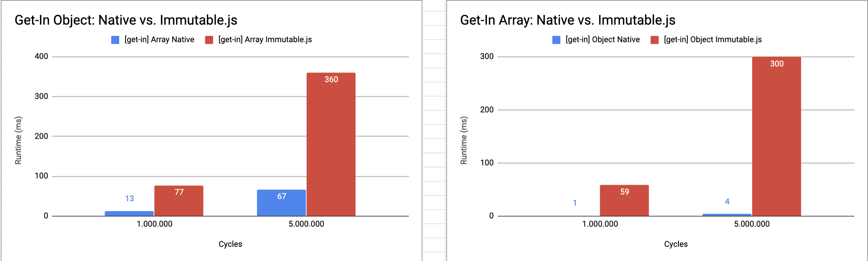This screenshot has height=261, width=868.
Task: Click the '300' y-axis value in left chart
Action: (41, 96)
